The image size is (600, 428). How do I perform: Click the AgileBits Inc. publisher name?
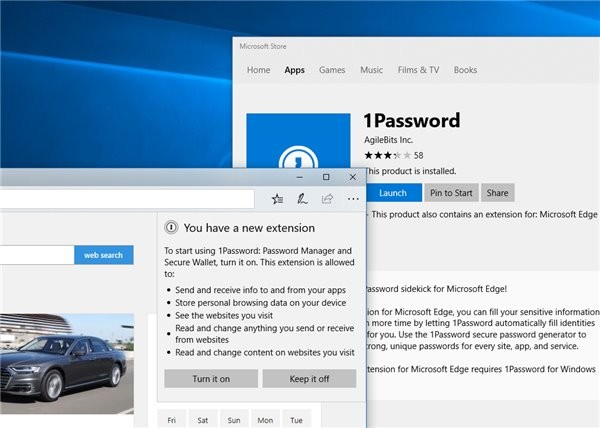point(388,140)
